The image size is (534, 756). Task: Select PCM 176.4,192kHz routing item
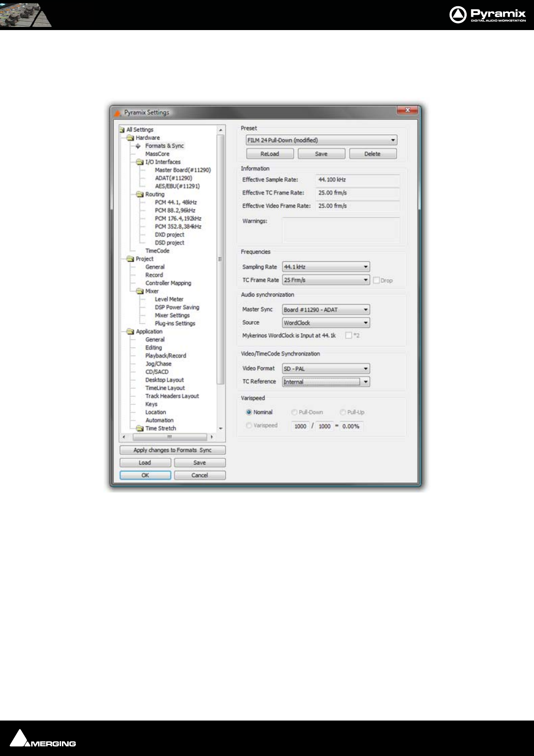178,219
